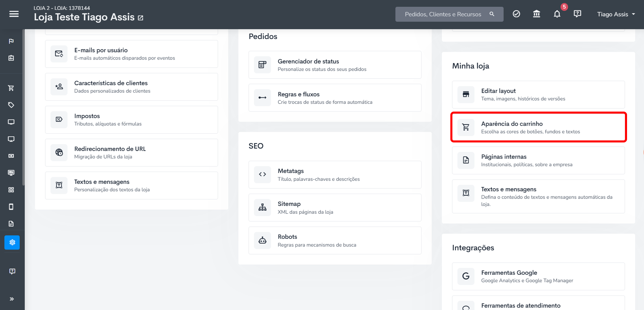Image resolution: width=644 pixels, height=310 pixels.
Task: Expand the sidebar with double chevron
Action: pyautogui.click(x=12, y=299)
